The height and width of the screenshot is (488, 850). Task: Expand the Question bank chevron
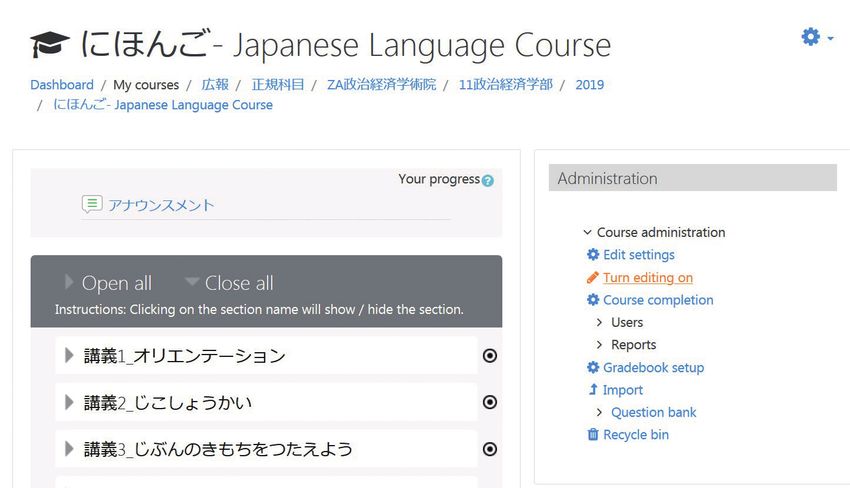[599, 412]
